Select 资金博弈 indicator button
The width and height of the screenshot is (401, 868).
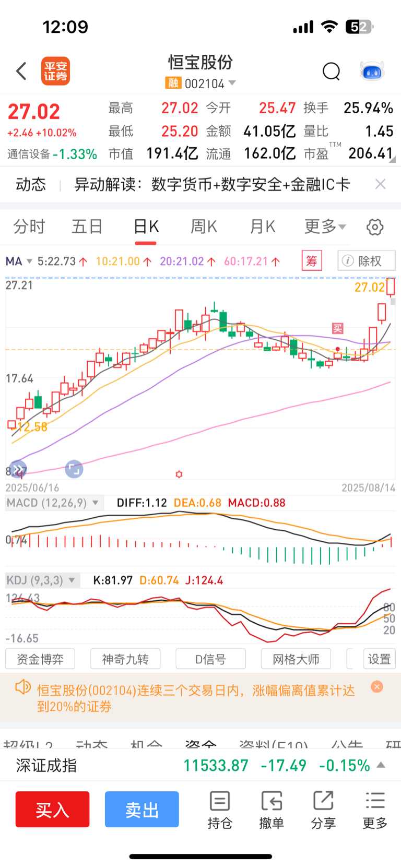(40, 659)
